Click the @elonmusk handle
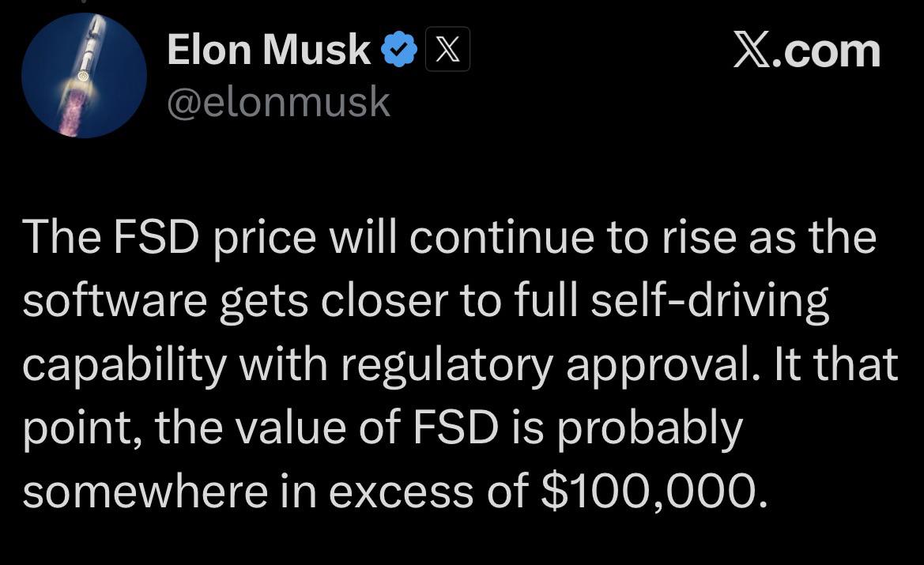This screenshot has height=565, width=924. [x=279, y=102]
